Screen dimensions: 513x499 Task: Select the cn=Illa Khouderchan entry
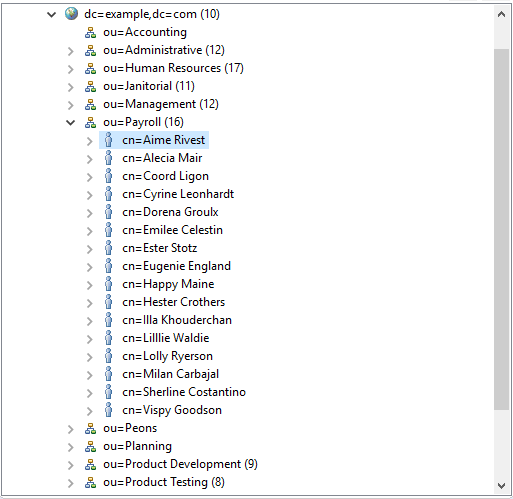(x=177, y=320)
